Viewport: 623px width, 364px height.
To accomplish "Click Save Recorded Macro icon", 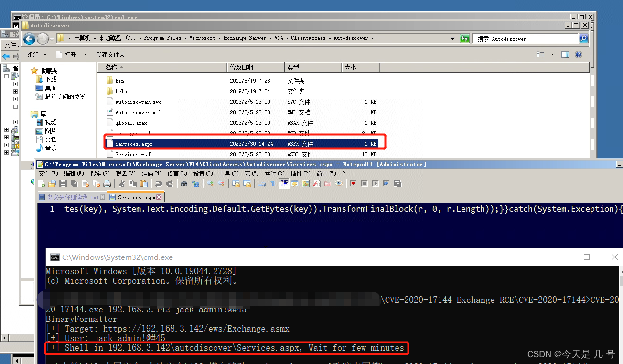I will point(397,183).
